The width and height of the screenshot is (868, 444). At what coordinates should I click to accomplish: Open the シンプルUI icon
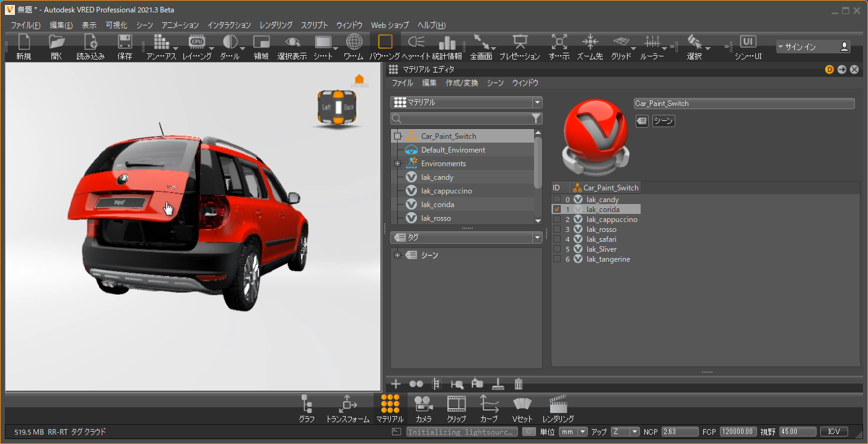(748, 42)
